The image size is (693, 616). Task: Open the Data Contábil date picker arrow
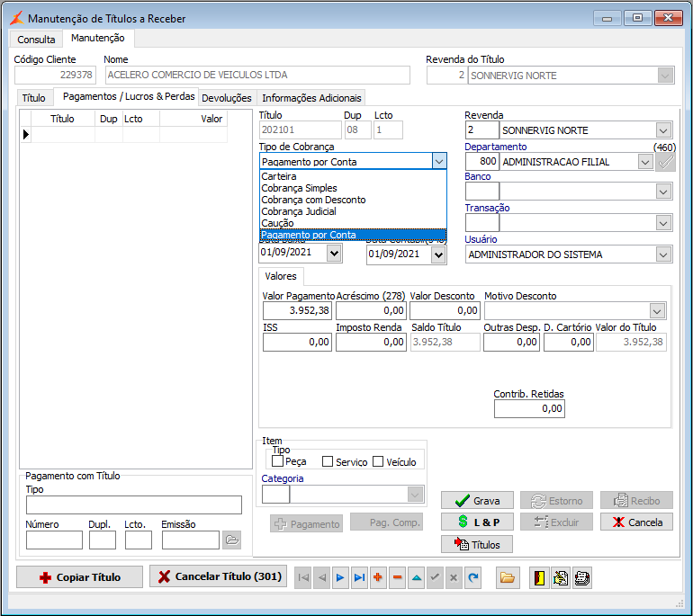point(438,254)
